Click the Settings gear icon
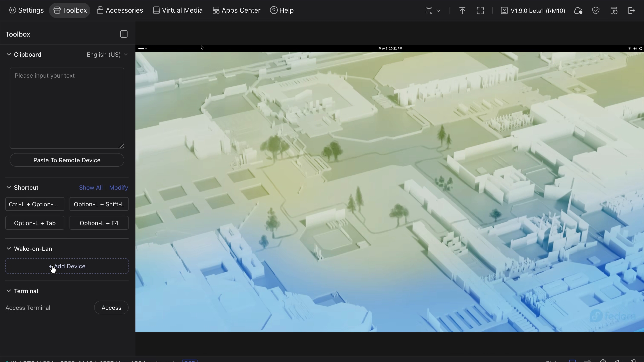644x362 pixels. (x=13, y=10)
